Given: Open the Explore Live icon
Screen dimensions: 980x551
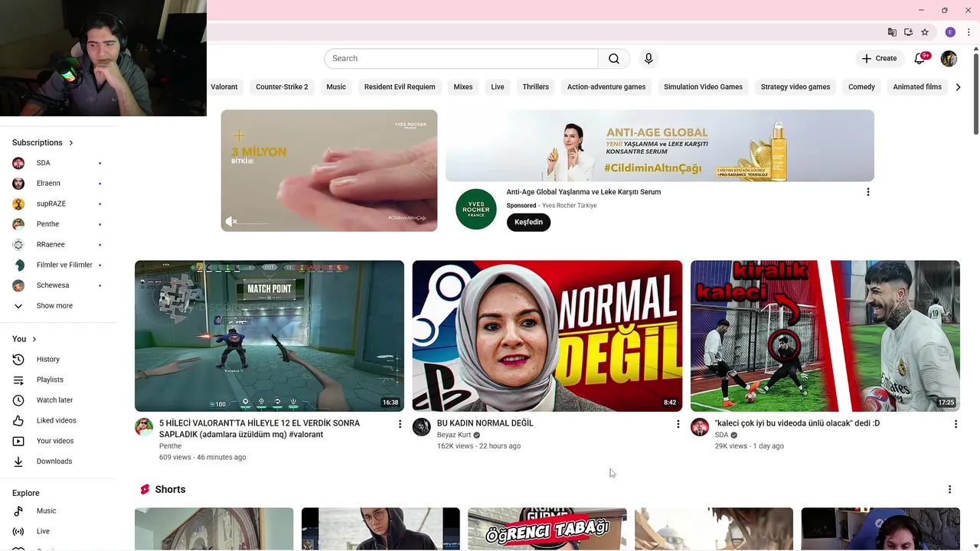Looking at the screenshot, I should pyautogui.click(x=18, y=531).
